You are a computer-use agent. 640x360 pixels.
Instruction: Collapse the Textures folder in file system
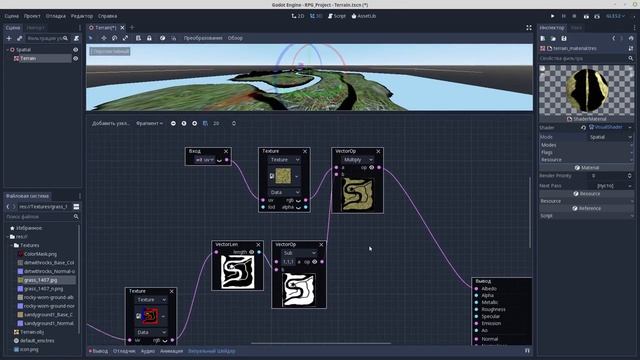[x=11, y=245]
